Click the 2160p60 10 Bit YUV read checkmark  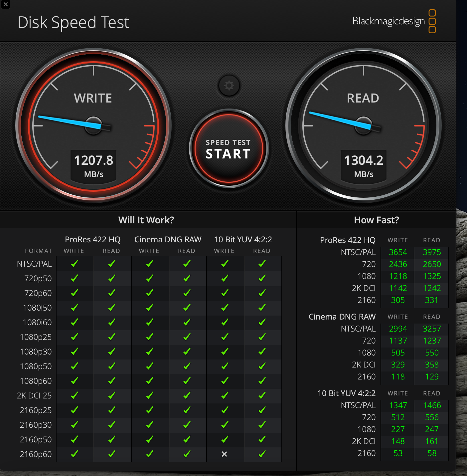click(262, 454)
